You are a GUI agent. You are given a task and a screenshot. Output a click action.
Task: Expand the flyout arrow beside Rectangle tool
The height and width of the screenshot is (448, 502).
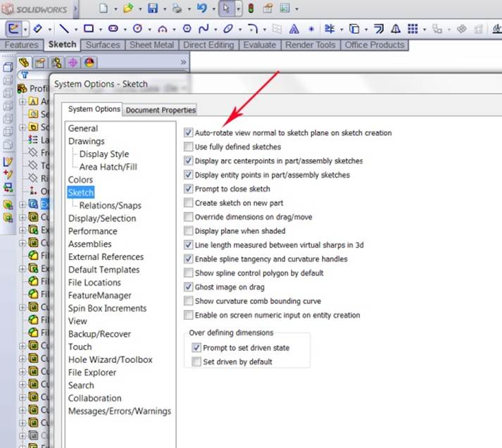pos(99,29)
